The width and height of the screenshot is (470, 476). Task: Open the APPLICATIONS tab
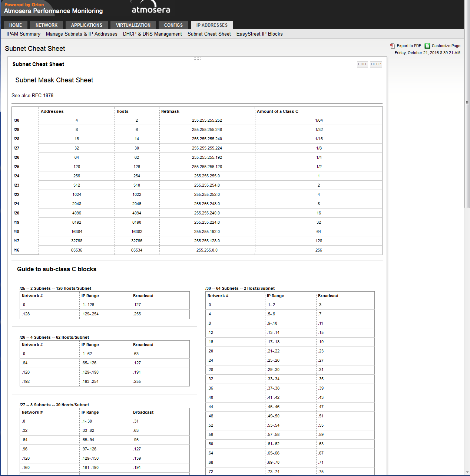[87, 25]
